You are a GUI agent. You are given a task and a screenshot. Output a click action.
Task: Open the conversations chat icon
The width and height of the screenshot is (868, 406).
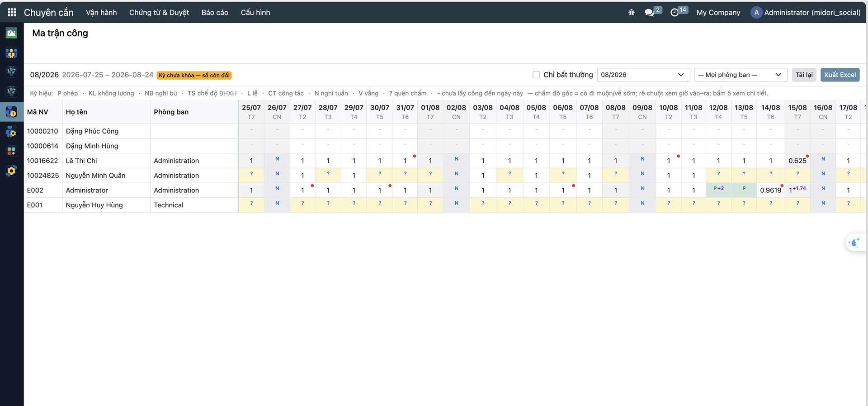click(x=650, y=13)
